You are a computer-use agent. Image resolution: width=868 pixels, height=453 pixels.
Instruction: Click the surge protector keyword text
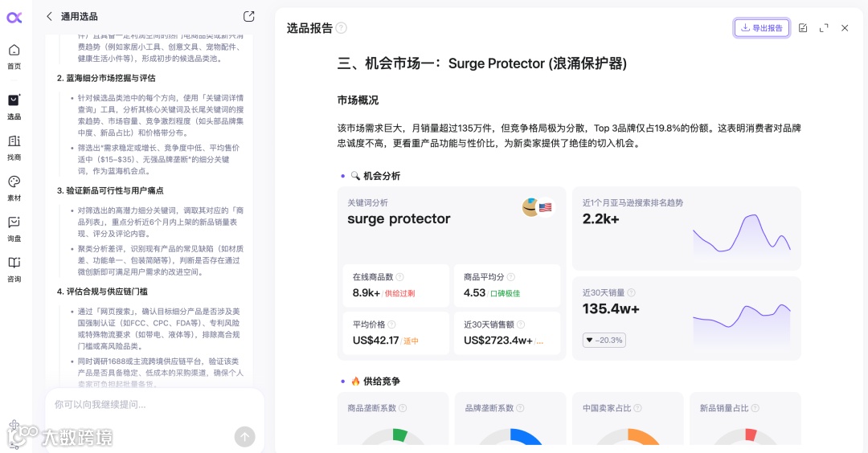coord(399,219)
